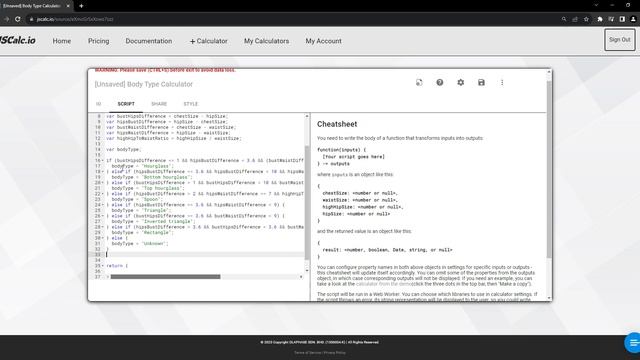Open the STYLE tab
Image resolution: width=640 pixels, height=360 pixels.
(191, 104)
